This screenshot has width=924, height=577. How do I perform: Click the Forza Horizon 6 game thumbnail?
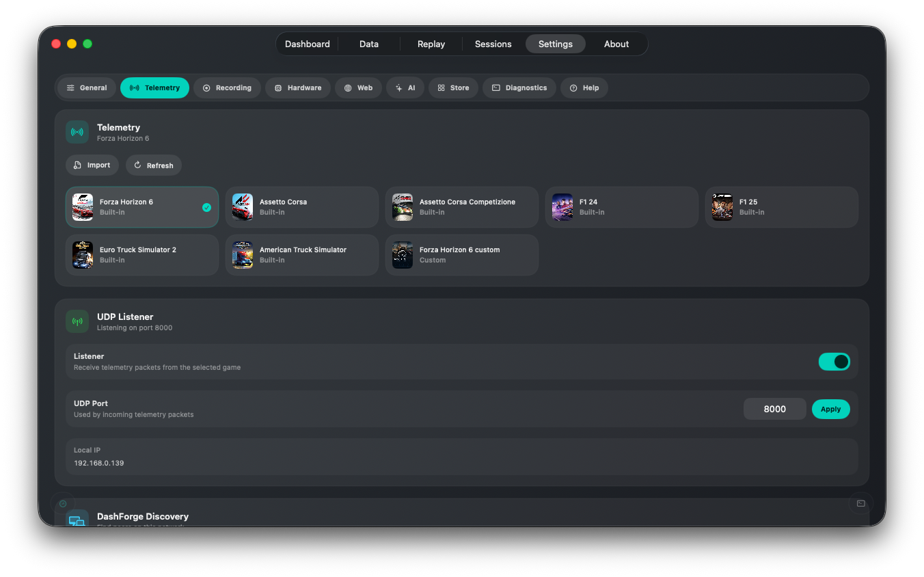(x=83, y=207)
